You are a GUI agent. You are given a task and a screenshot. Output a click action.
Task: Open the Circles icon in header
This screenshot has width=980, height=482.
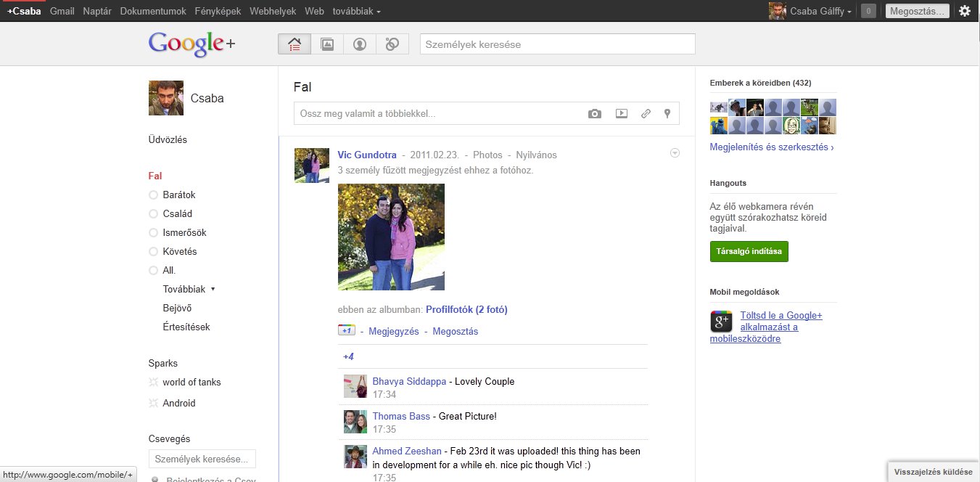(392, 44)
